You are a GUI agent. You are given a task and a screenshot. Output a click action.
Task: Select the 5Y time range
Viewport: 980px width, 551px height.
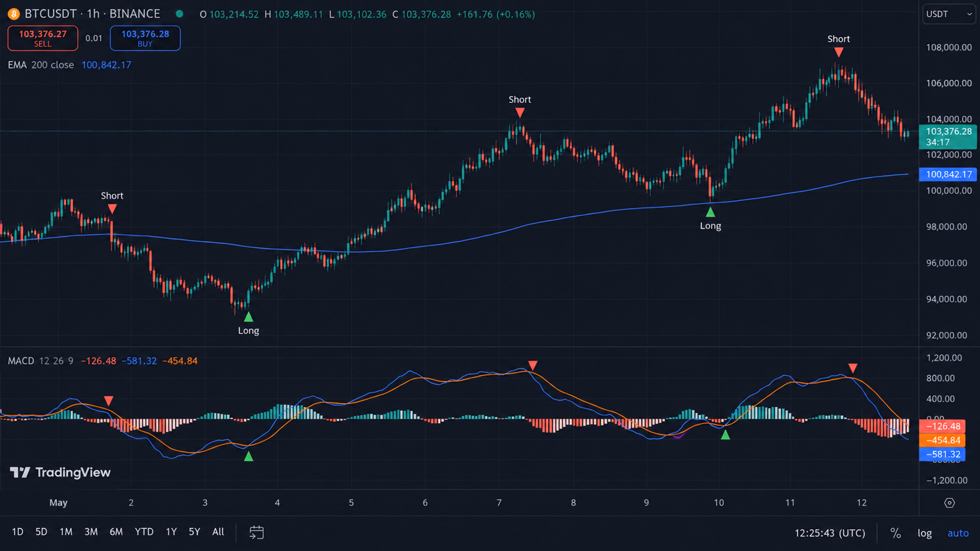(x=194, y=532)
